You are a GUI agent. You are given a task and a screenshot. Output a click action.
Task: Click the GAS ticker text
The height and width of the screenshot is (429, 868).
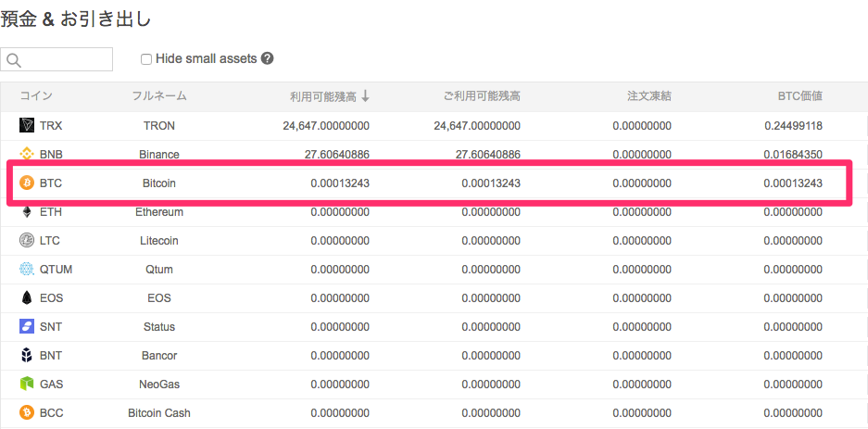[51, 385]
